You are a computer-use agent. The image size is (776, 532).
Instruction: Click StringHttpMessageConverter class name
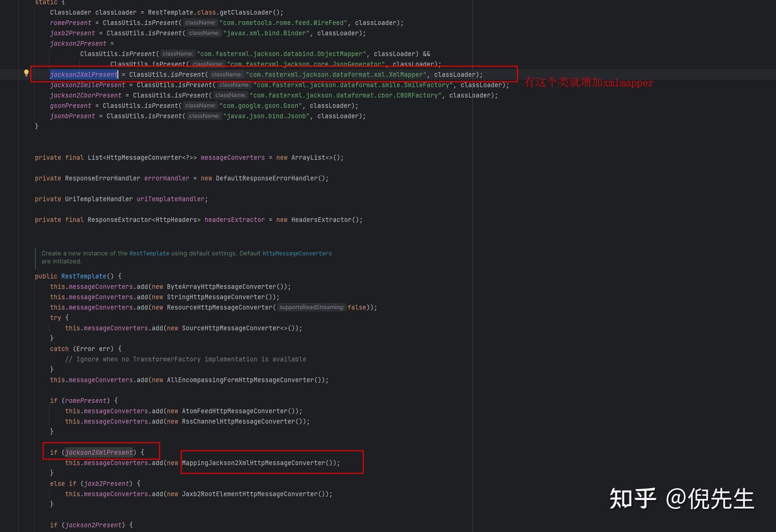215,297
